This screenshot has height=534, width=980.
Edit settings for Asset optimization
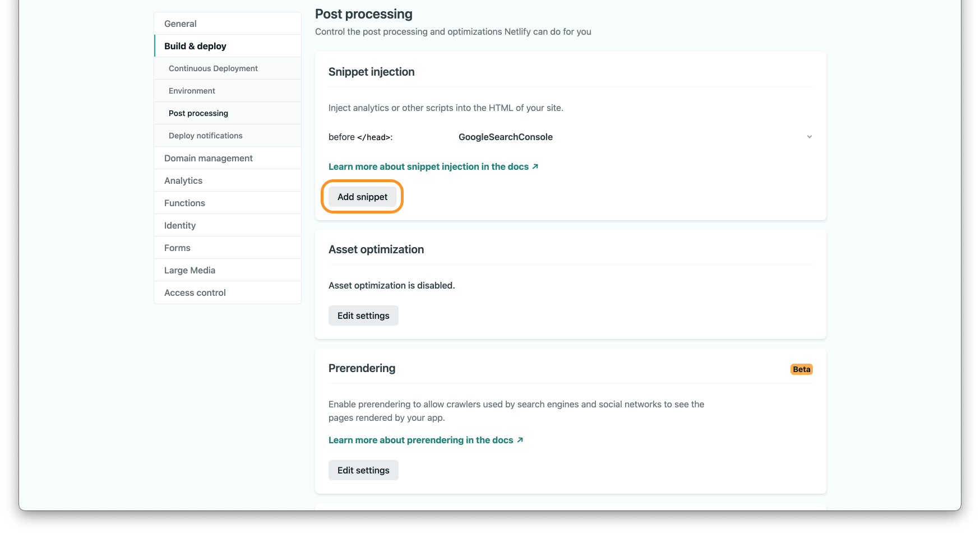pos(363,315)
